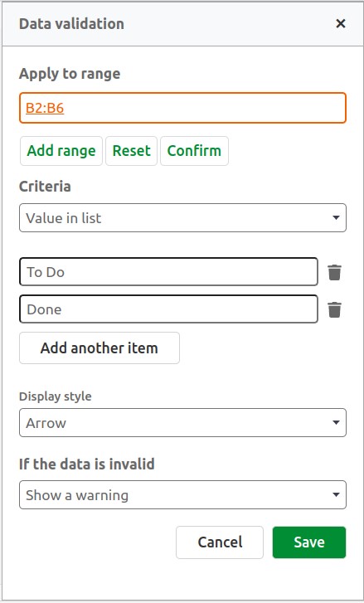Click the 'Data validation' panel header

pos(71,24)
